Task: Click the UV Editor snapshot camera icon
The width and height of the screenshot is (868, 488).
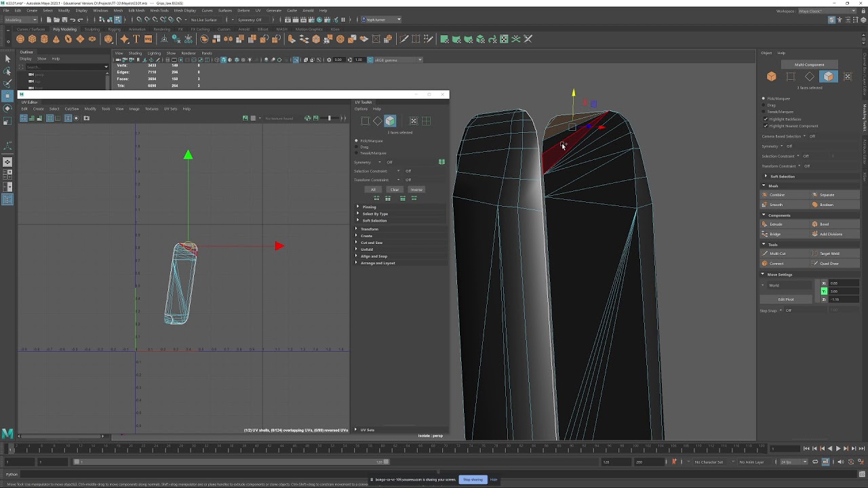Action: pos(86,118)
